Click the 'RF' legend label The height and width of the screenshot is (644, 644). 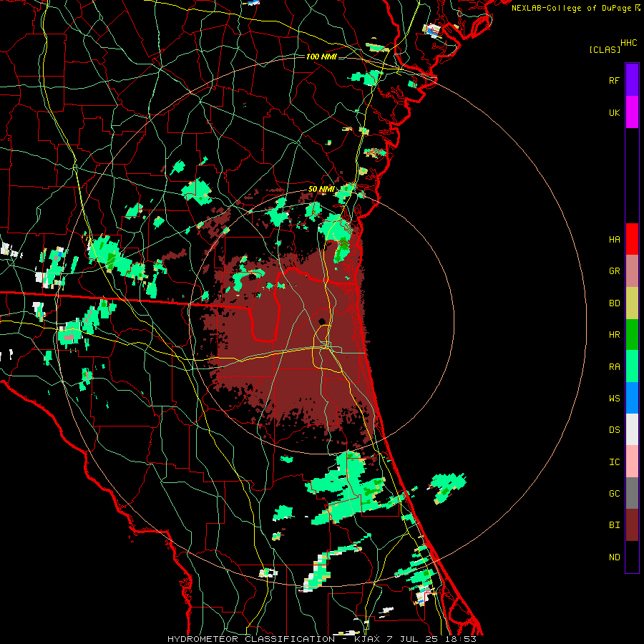tap(614, 80)
